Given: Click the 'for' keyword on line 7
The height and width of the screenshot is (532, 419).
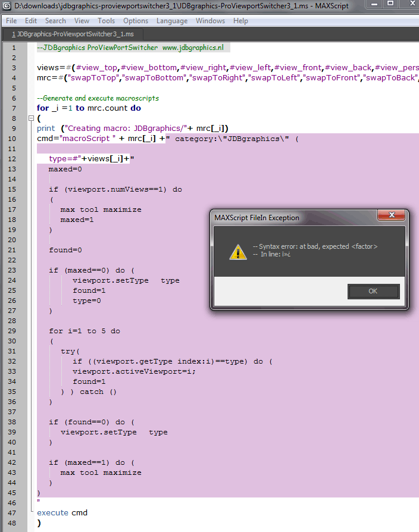Looking at the screenshot, I should coord(43,108).
